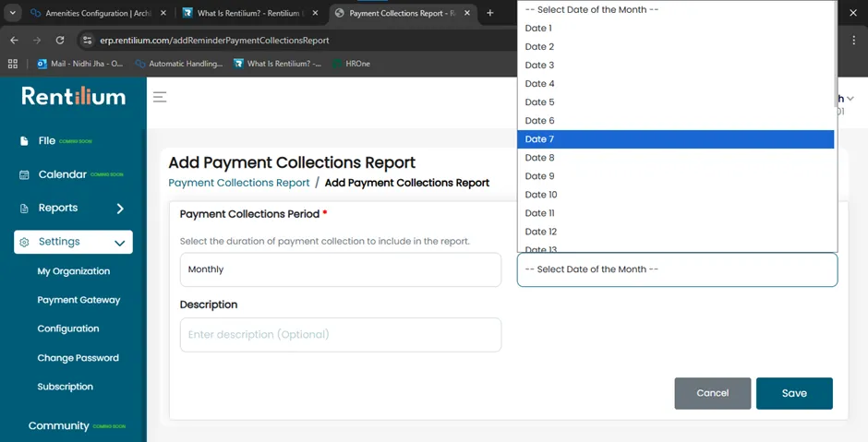868x442 pixels.
Task: Select Date 4 from the list
Action: pos(675,84)
